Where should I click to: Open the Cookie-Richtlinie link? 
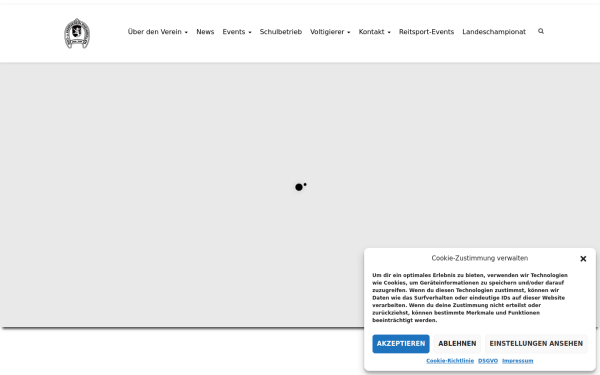450,361
